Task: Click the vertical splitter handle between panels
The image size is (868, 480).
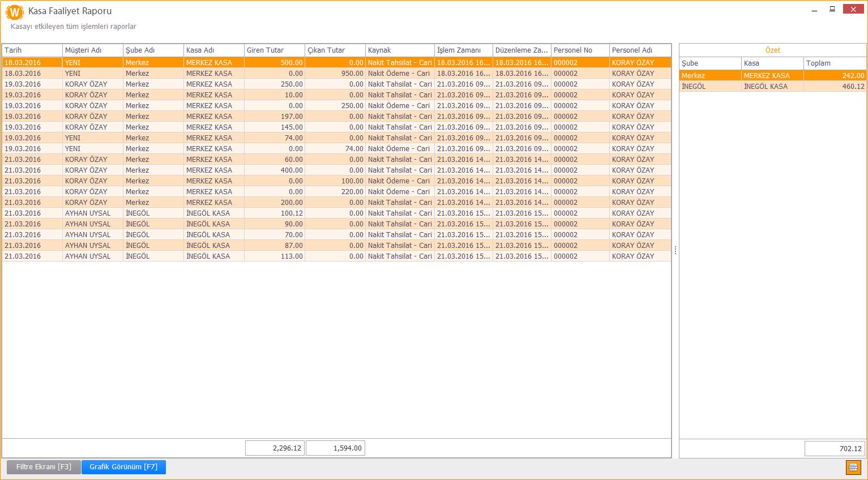Action: coord(675,250)
